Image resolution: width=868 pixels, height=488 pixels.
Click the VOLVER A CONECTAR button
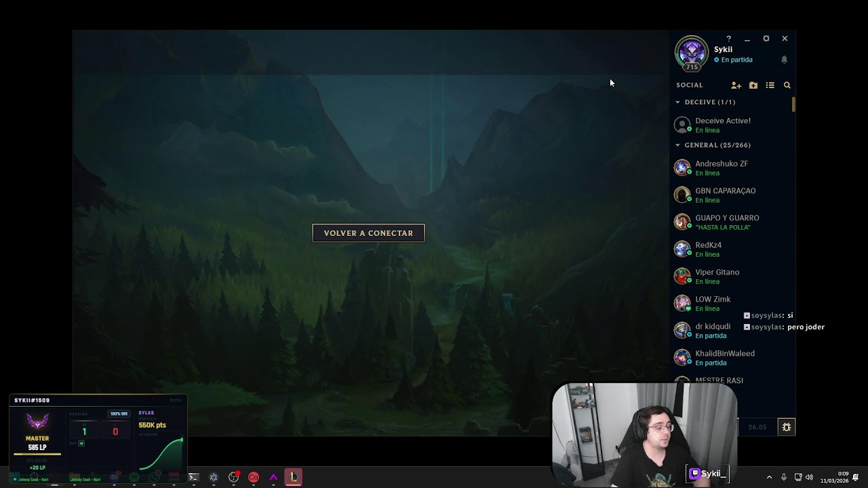368,233
